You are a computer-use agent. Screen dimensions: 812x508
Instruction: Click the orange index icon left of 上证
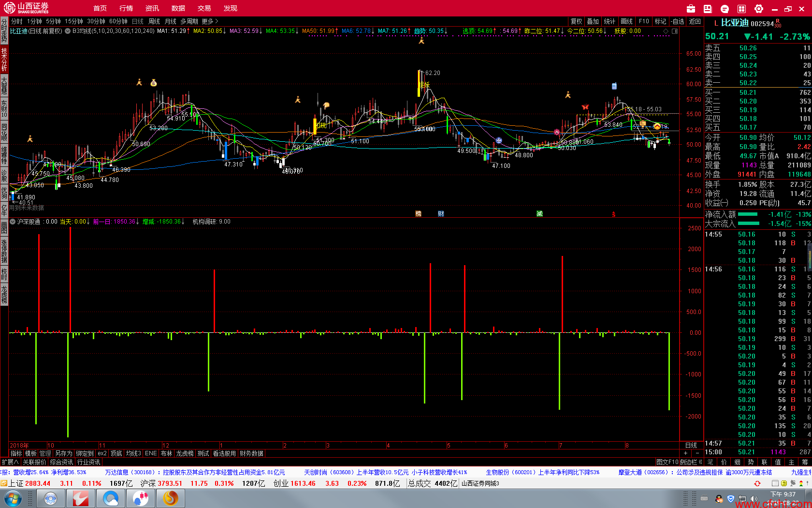click(x=4, y=483)
